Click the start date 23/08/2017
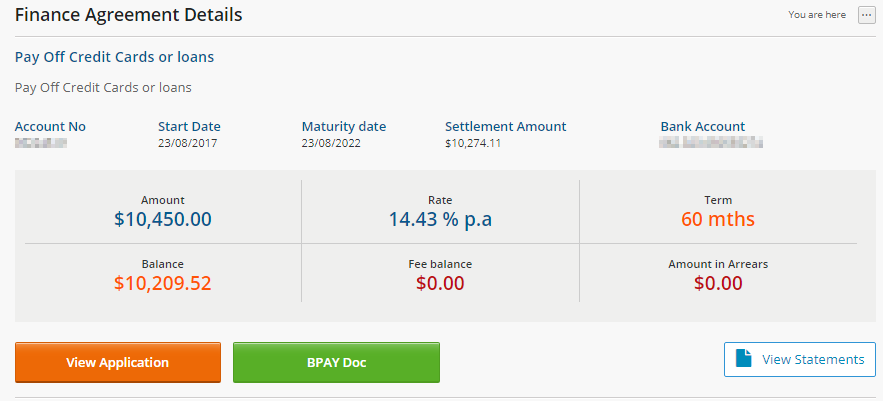 click(188, 143)
